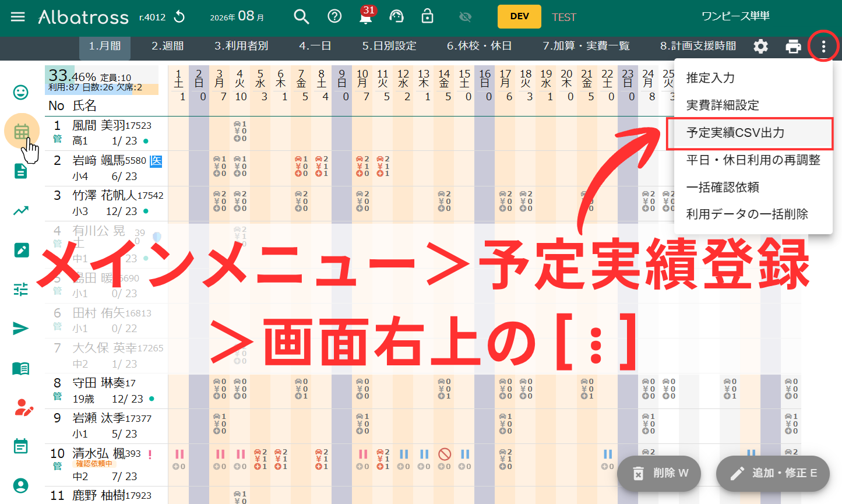The height and width of the screenshot is (504, 842).
Task: Select user row 岩瀬 汰季
Action: (x=107, y=425)
